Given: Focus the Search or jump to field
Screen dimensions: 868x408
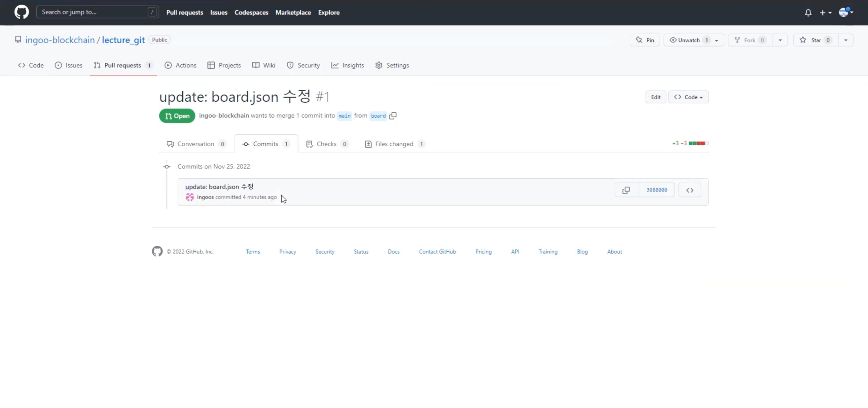Looking at the screenshot, I should [94, 12].
